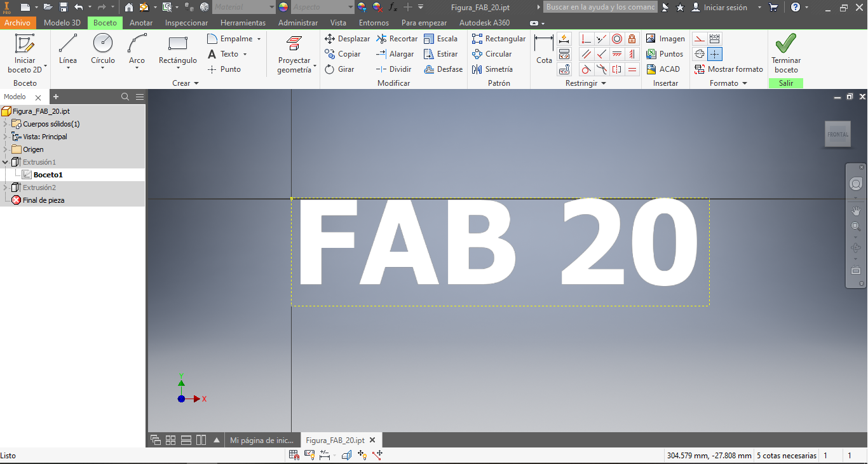Toggle the highlighted Center Point format

(x=715, y=54)
